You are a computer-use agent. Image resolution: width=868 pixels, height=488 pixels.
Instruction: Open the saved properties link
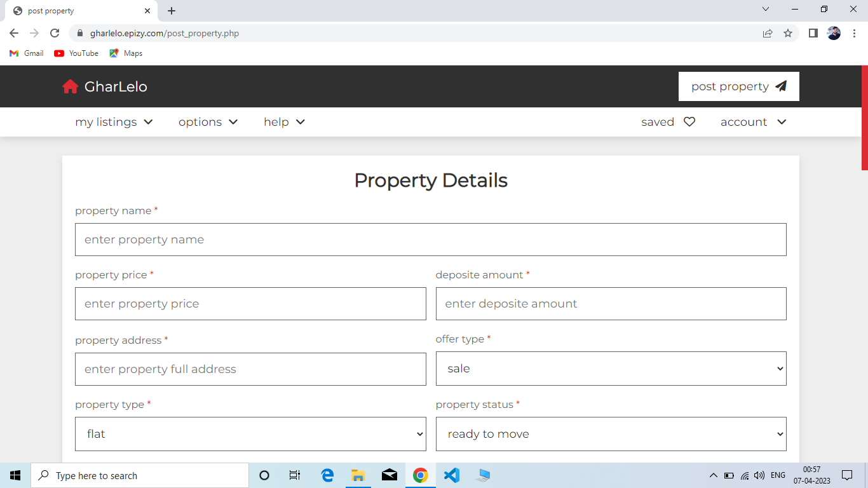tap(668, 122)
